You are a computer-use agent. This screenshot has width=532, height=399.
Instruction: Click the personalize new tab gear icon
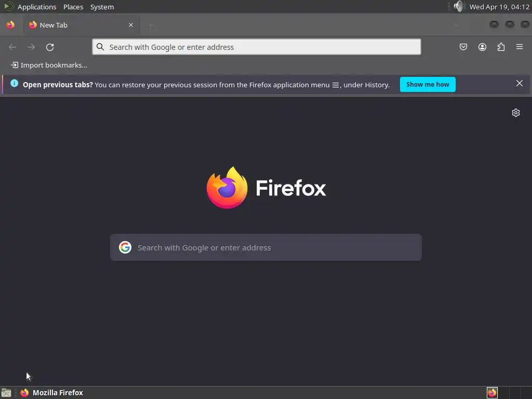click(516, 113)
